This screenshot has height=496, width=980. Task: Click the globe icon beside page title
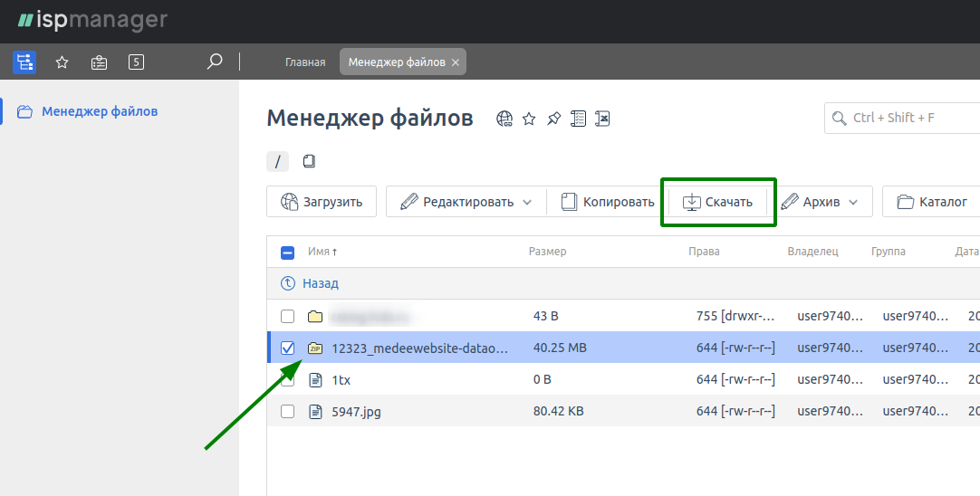(x=504, y=119)
